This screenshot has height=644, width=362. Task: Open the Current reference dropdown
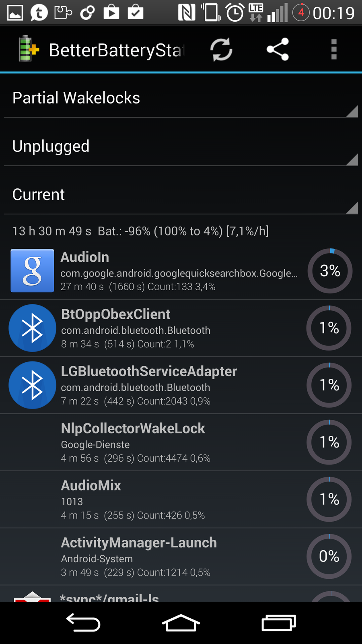coord(181,195)
